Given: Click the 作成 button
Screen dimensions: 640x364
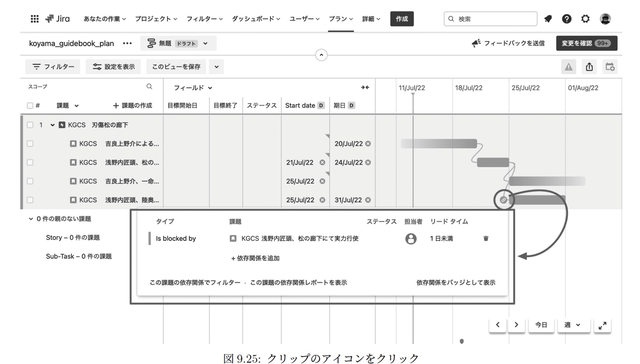Looking at the screenshot, I should coord(402,19).
